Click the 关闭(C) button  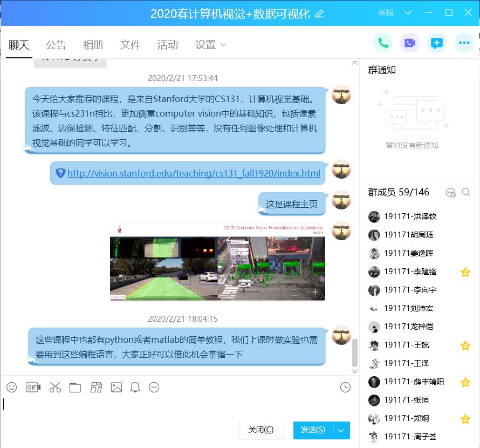pyautogui.click(x=261, y=430)
